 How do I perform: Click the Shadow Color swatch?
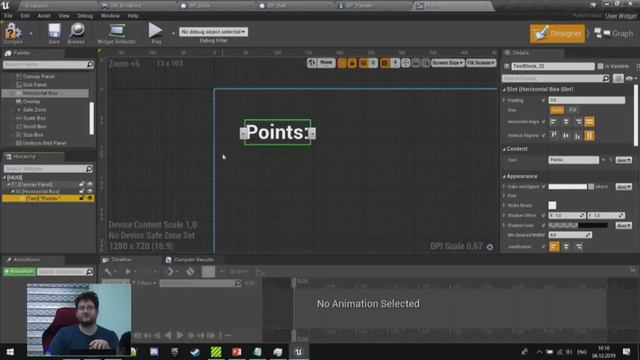point(578,225)
